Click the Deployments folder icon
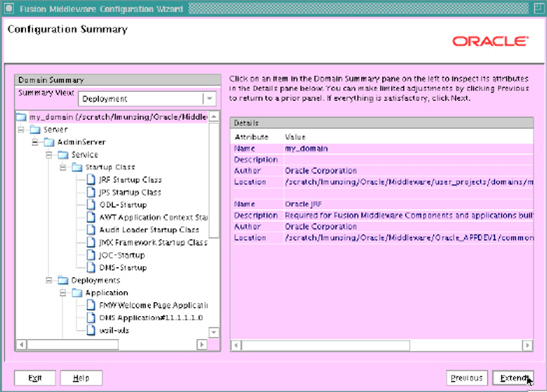The height and width of the screenshot is (392, 547). pyautogui.click(x=63, y=280)
